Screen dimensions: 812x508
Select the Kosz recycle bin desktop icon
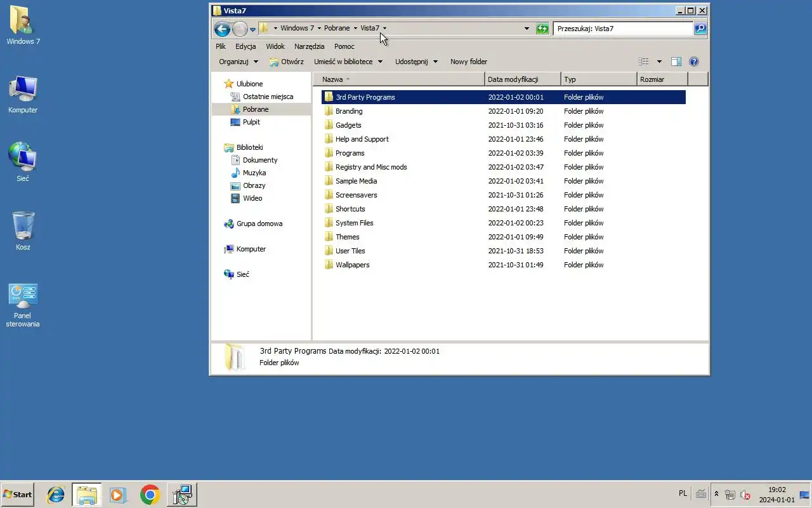[23, 231]
